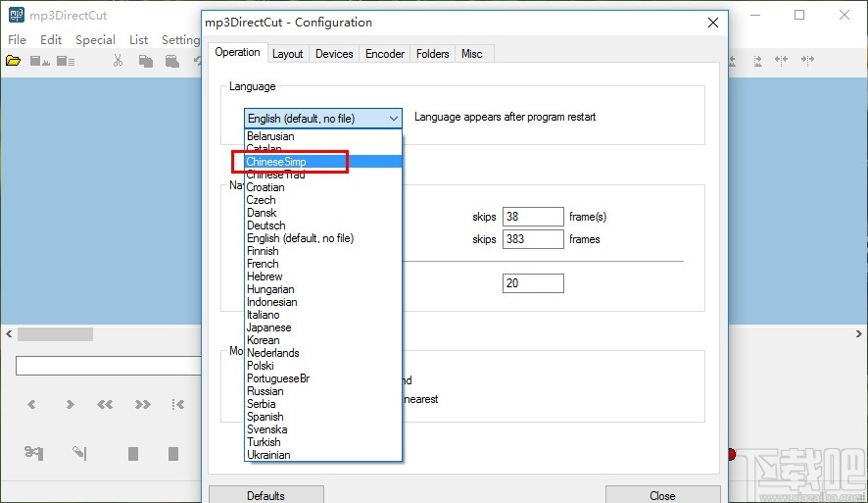Click the mp3DirectCut app icon in title bar
Screen dimensions: 868x503
[x=16, y=15]
